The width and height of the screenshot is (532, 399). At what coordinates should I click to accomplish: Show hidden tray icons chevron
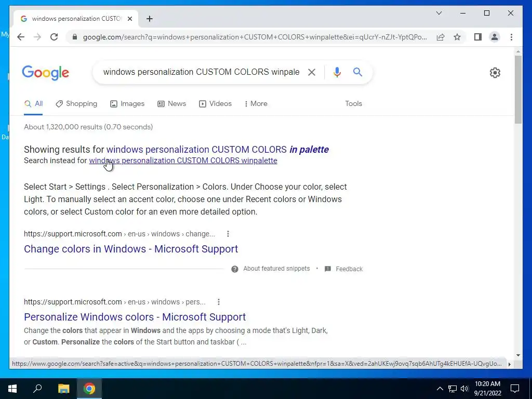tap(440, 389)
